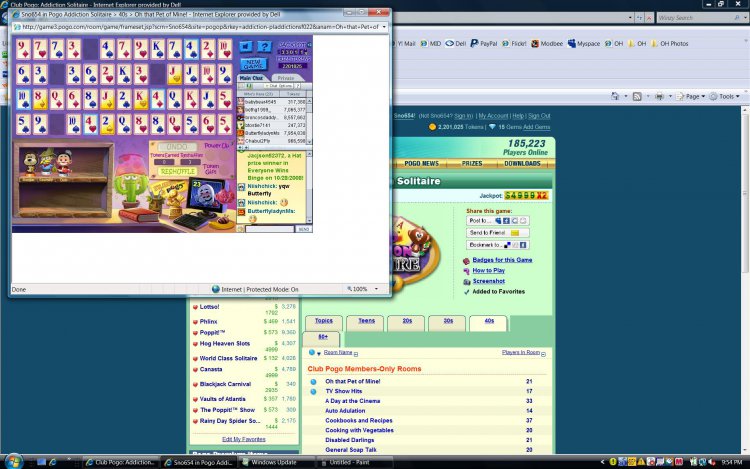Select the Topics room tab
Viewport: 750px width, 469px height.
click(324, 322)
